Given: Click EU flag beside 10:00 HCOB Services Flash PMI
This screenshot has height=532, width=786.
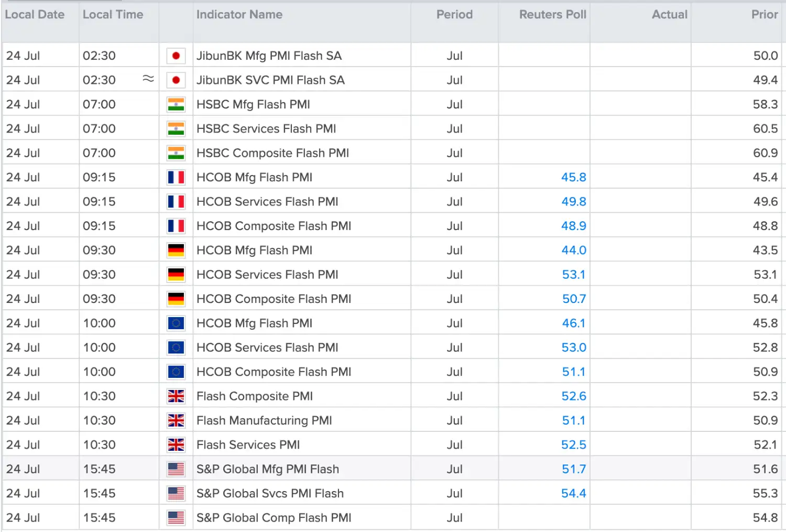Looking at the screenshot, I should coord(176,348).
